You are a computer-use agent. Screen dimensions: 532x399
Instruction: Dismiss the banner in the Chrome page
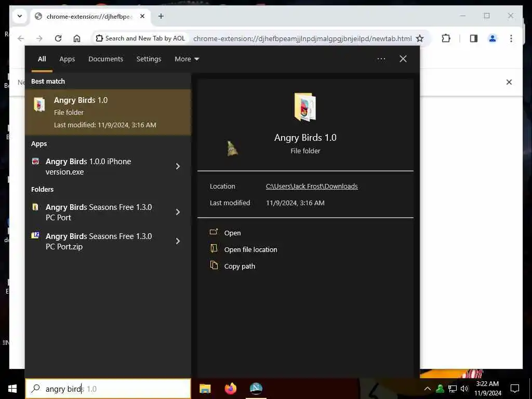pyautogui.click(x=509, y=82)
